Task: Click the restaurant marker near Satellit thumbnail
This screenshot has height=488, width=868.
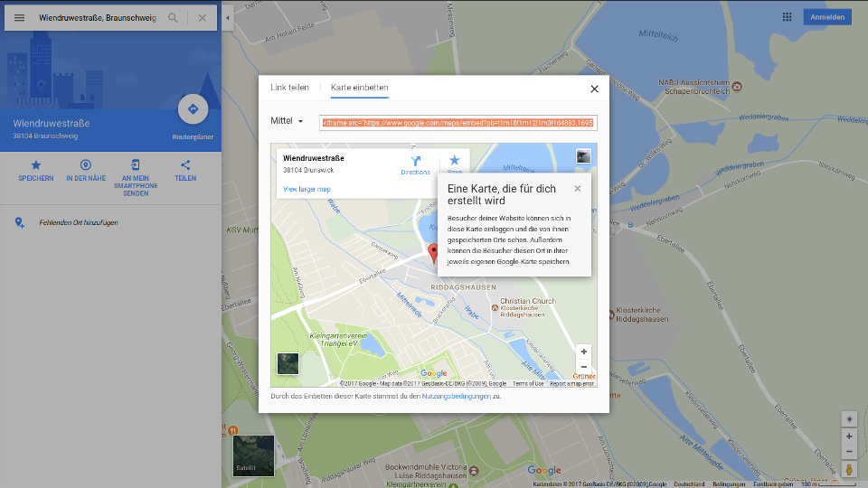Action: click(x=233, y=430)
